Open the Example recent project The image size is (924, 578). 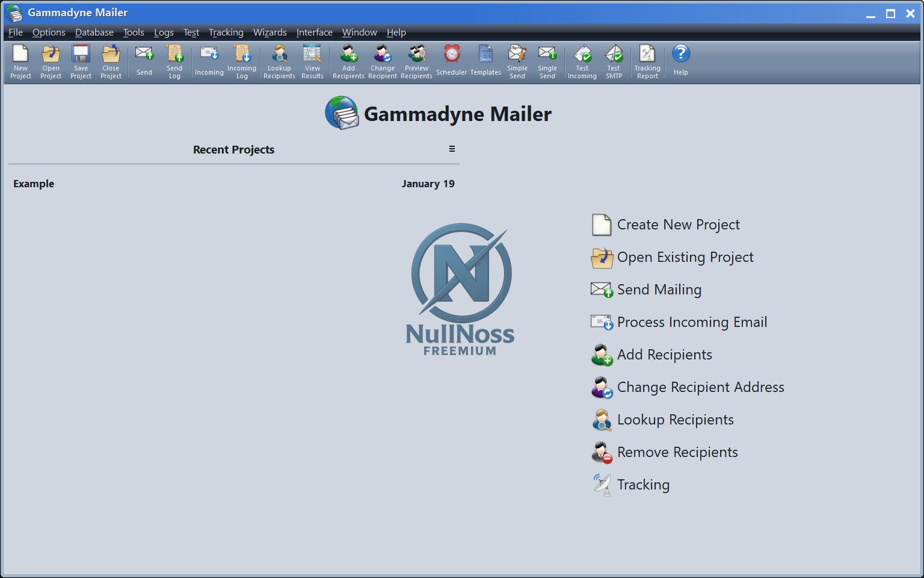click(x=34, y=184)
